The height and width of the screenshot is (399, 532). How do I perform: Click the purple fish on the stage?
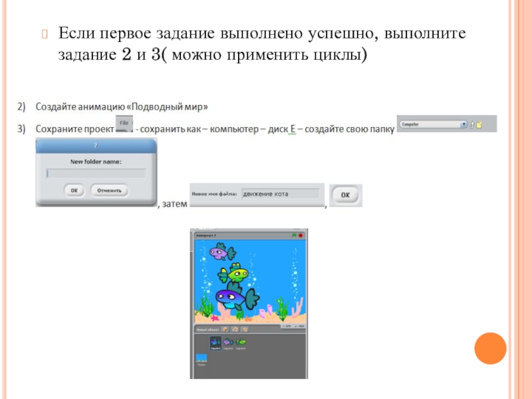tap(222, 252)
